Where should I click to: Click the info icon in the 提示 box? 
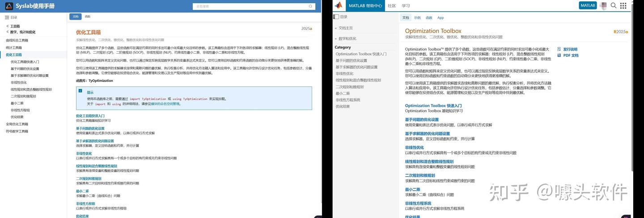80,91
